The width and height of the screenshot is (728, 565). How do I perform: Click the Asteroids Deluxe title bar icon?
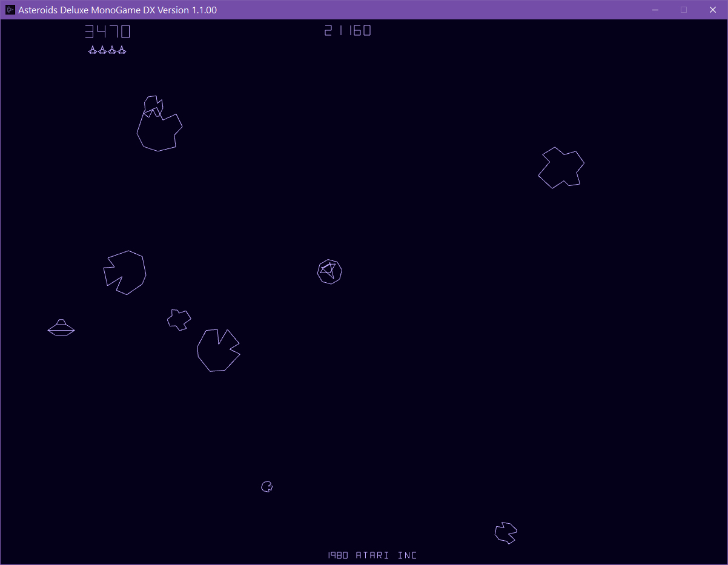click(x=10, y=10)
